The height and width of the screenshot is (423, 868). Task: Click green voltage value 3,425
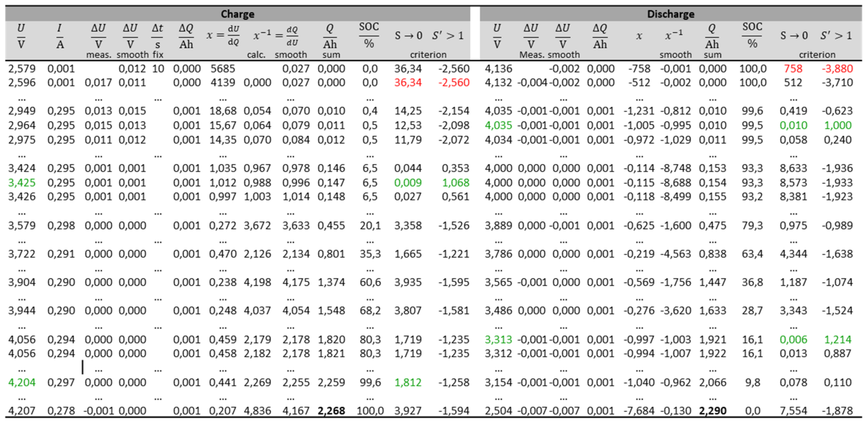pyautogui.click(x=22, y=183)
